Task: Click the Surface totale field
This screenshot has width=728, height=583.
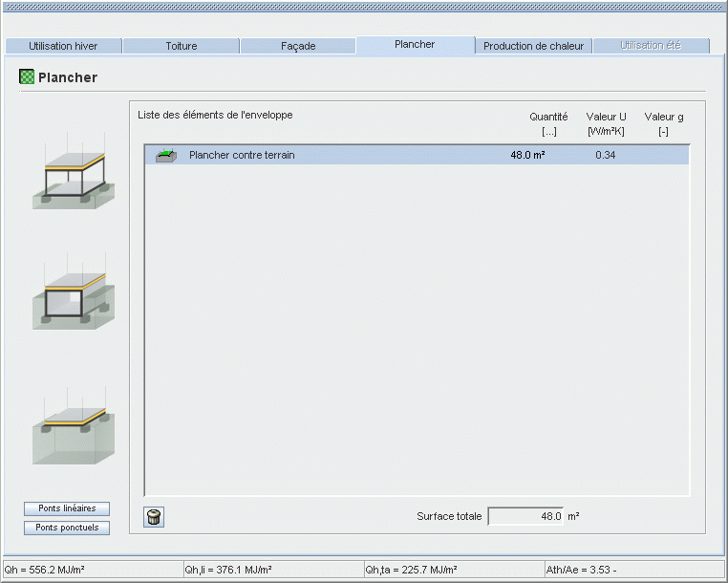Action: click(x=525, y=516)
